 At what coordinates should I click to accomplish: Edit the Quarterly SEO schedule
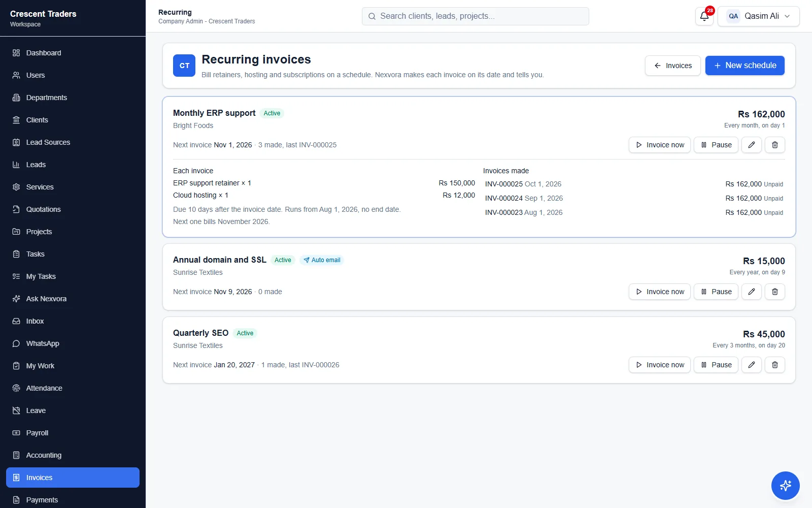pyautogui.click(x=752, y=365)
